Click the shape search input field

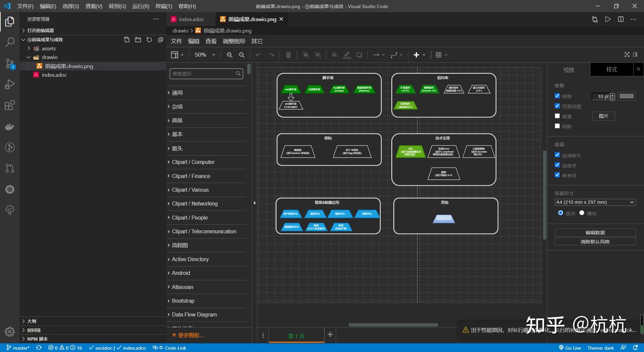(203, 73)
